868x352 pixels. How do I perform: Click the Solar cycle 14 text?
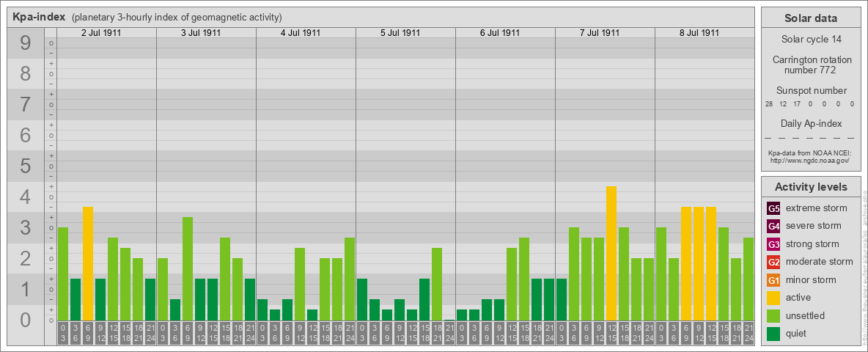click(x=811, y=40)
